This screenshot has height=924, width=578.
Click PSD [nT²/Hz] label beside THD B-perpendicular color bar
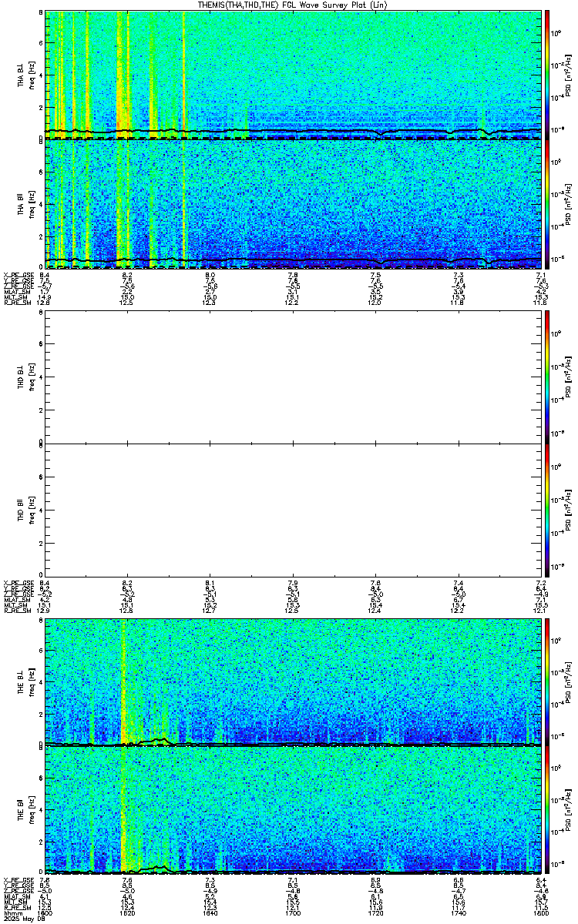coord(568,377)
